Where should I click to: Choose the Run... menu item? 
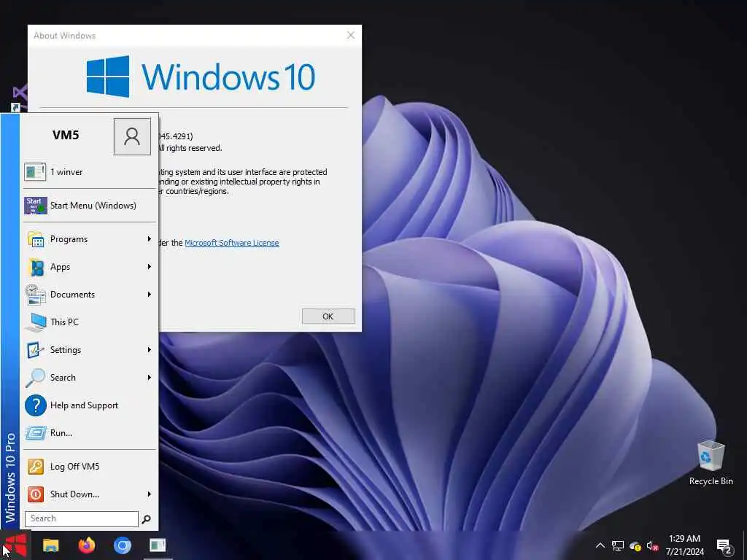tap(90, 433)
